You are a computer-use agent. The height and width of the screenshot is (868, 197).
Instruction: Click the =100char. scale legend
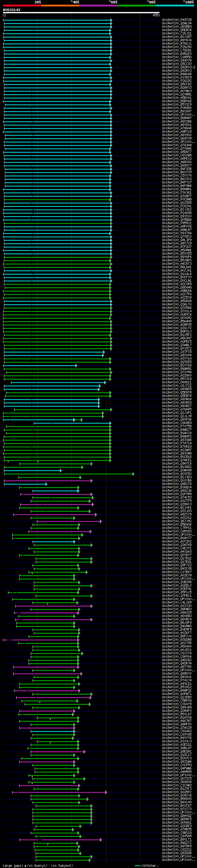[x=146, y=866]
